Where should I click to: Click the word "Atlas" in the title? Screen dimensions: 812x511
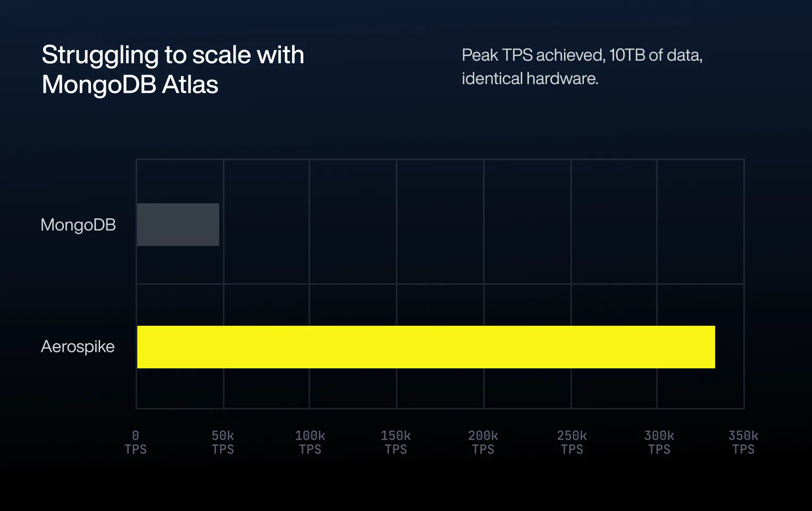pyautogui.click(x=190, y=85)
